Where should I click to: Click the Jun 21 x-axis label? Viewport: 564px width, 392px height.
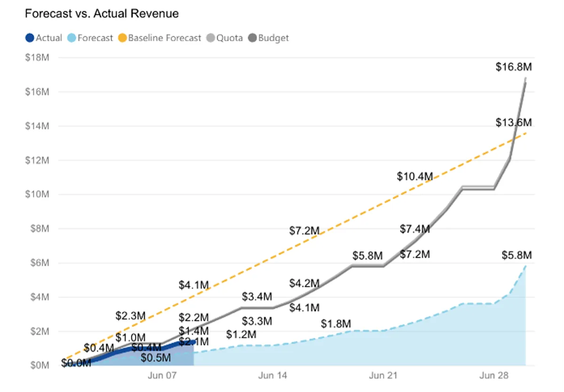tap(383, 376)
